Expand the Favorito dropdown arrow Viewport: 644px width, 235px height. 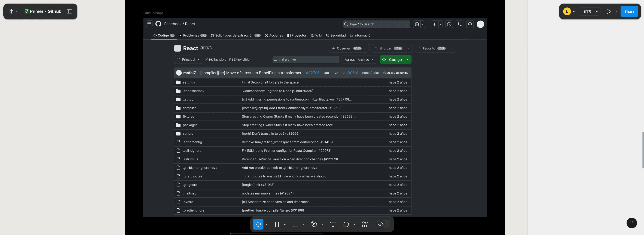[x=452, y=49]
